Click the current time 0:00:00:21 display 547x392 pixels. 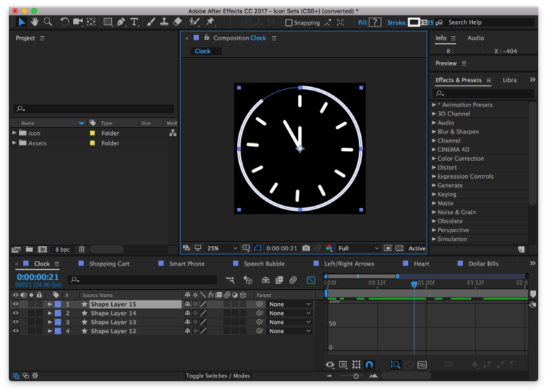(x=38, y=277)
